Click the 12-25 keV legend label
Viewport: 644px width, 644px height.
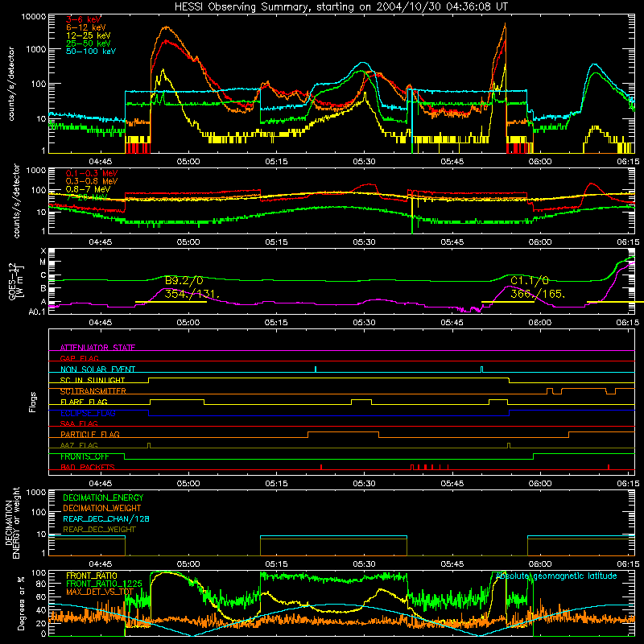coord(88,35)
